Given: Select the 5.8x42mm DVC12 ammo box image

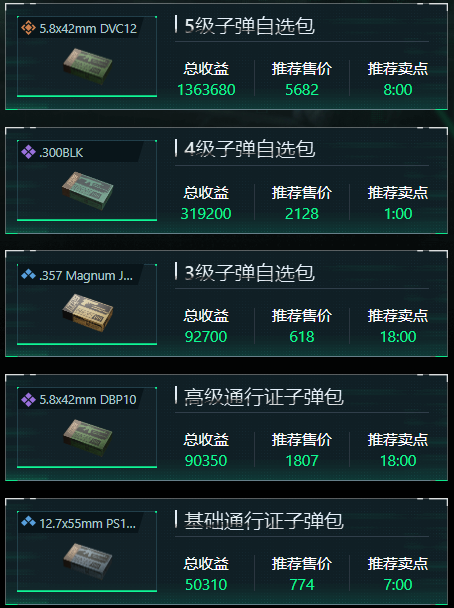Looking at the screenshot, I should 88,66.
